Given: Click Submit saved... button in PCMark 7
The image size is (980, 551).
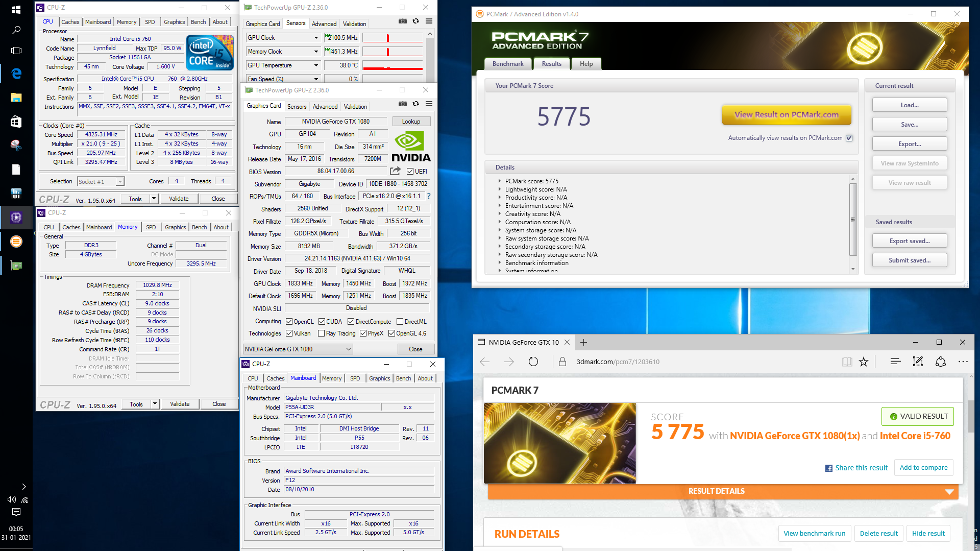Looking at the screenshot, I should tap(909, 260).
